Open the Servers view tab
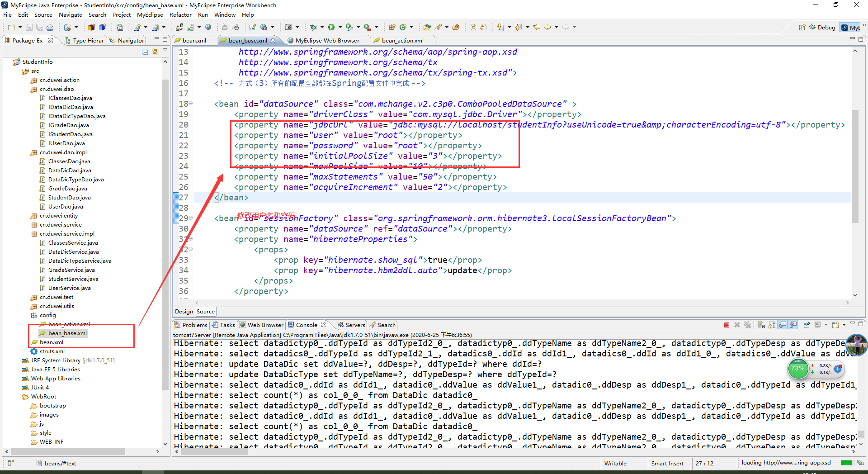Screen dimensions: 868x474 click(351, 325)
